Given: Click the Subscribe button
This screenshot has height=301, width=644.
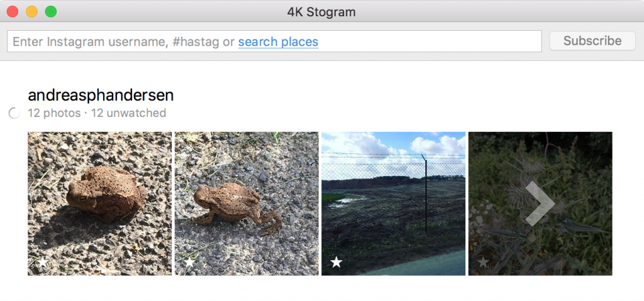Looking at the screenshot, I should (592, 41).
